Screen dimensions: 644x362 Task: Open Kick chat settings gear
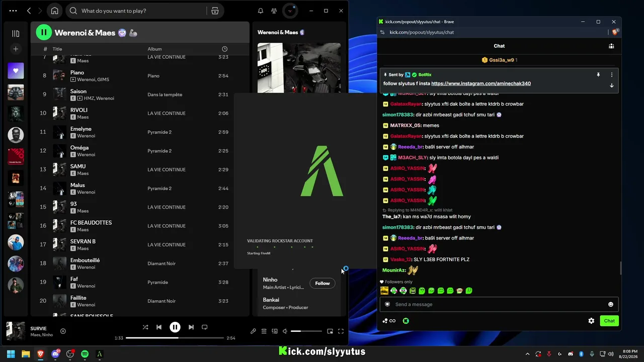coord(591,321)
